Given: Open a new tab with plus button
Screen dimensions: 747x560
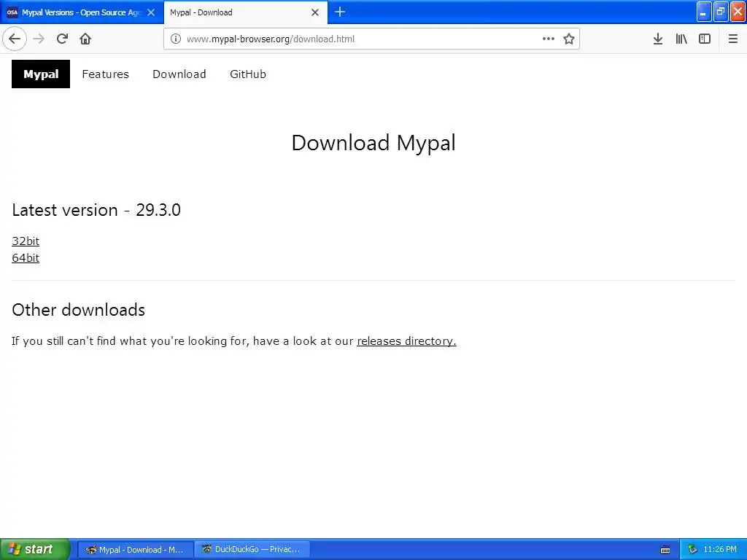Looking at the screenshot, I should (340, 12).
